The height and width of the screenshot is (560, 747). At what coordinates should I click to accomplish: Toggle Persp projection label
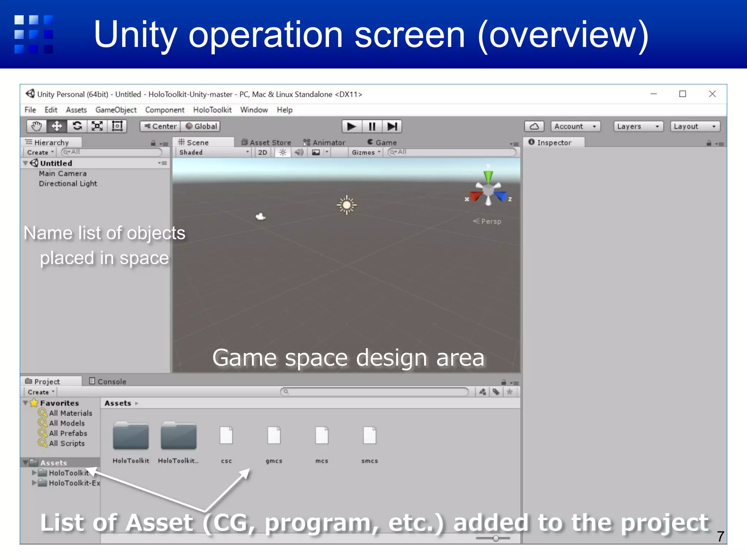click(487, 221)
